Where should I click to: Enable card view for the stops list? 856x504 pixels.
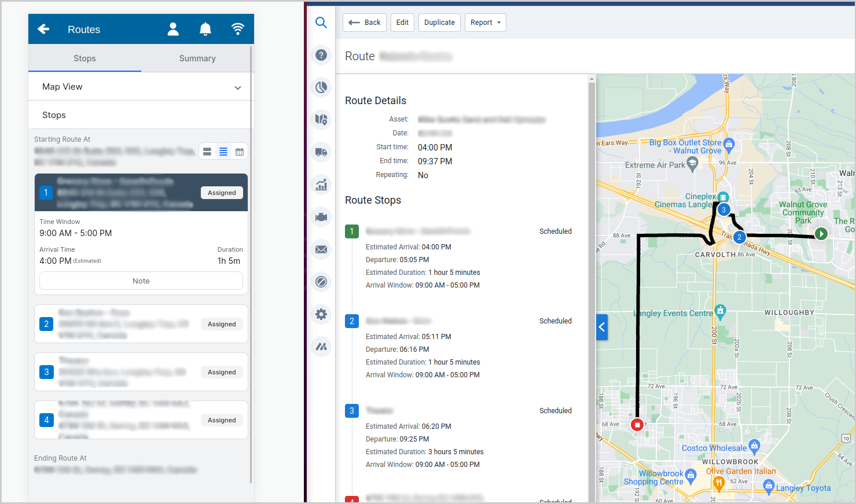click(207, 151)
